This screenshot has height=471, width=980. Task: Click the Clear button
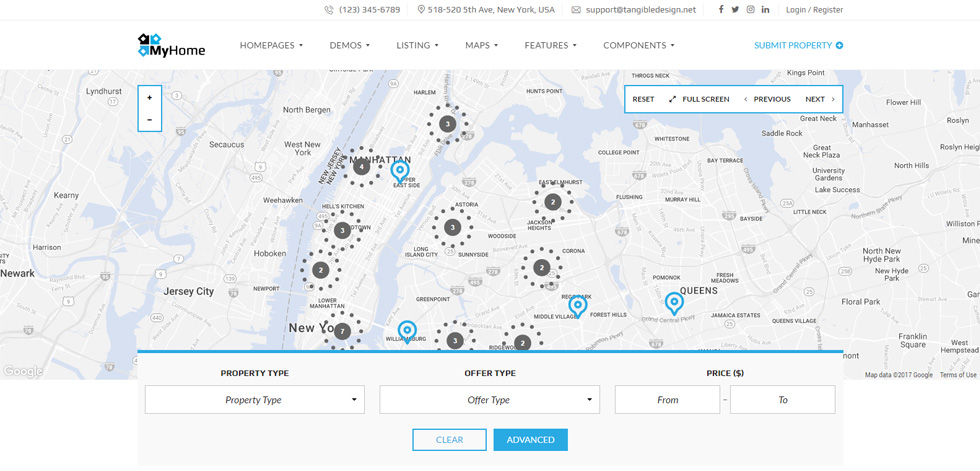click(x=449, y=440)
